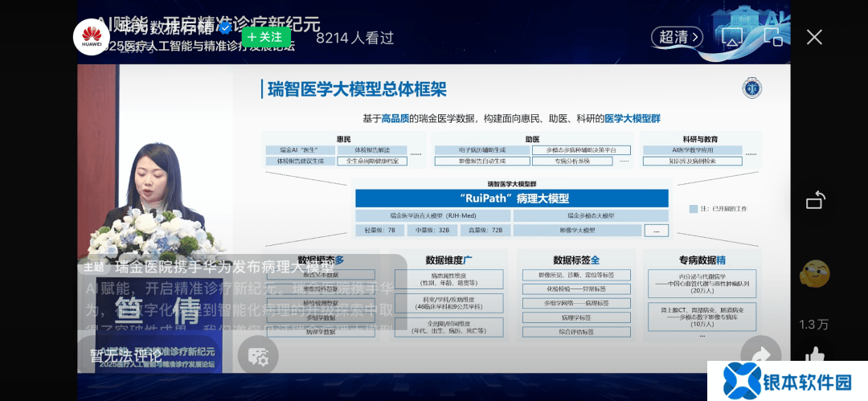Open the HUAWEI channel avatar

click(x=92, y=37)
